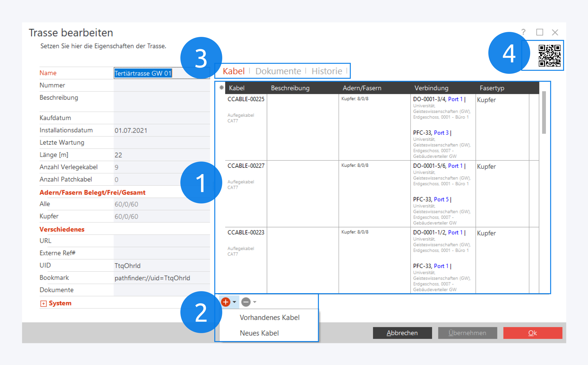Click the asterisk column chooser icon
Viewport: 588px width, 365px height.
221,88
